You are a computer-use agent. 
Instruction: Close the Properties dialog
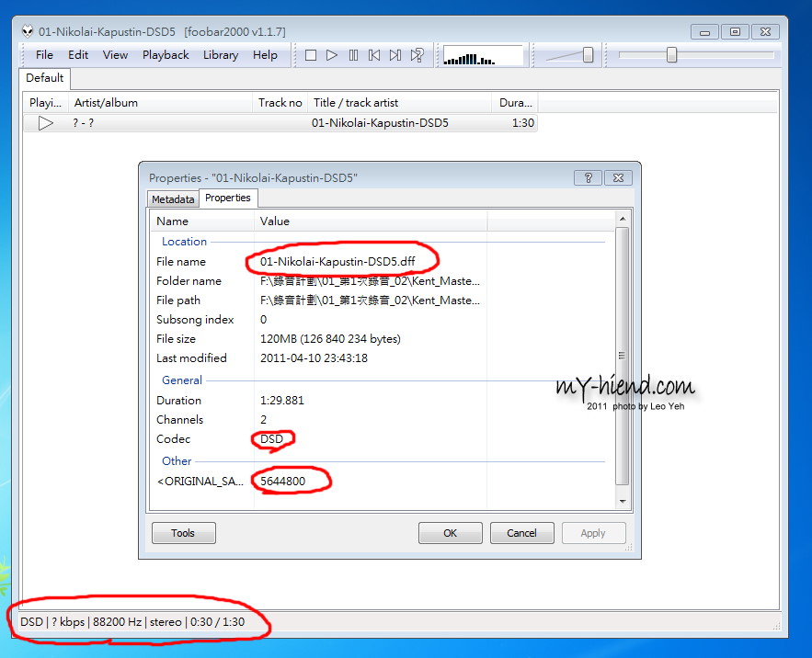pyautogui.click(x=618, y=178)
